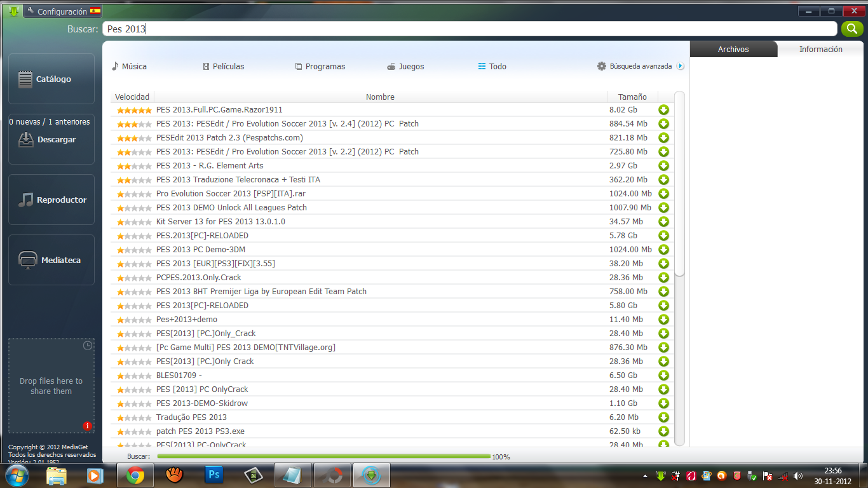Download PES 2013.Full.PC.Game.Razor1911 via green arrow

664,110
